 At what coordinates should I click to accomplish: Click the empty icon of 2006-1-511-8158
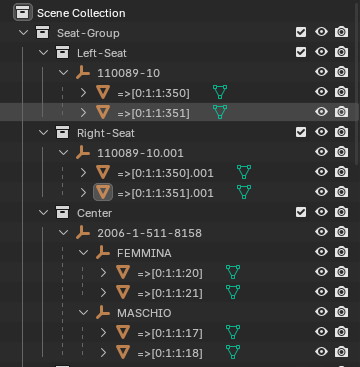(83, 233)
